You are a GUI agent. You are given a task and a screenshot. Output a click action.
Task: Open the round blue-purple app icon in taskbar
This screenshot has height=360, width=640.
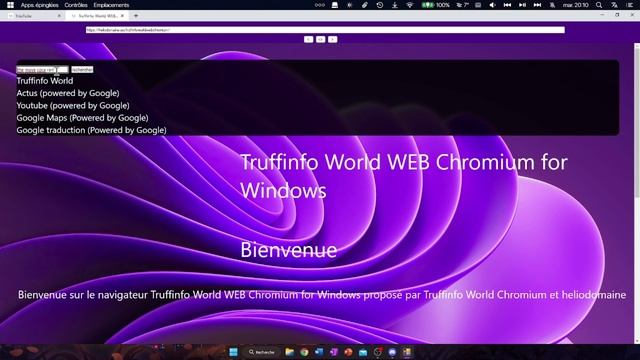(392, 352)
